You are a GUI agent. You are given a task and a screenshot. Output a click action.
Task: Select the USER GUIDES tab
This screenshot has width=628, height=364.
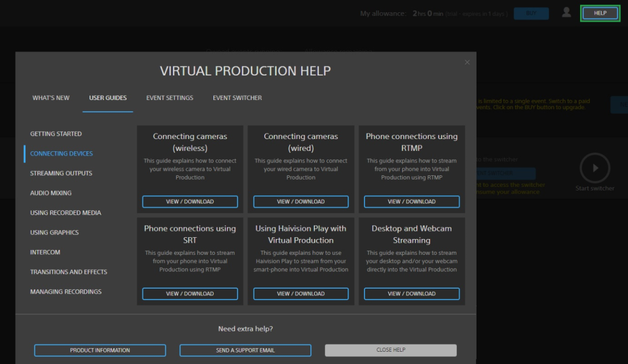coord(107,97)
